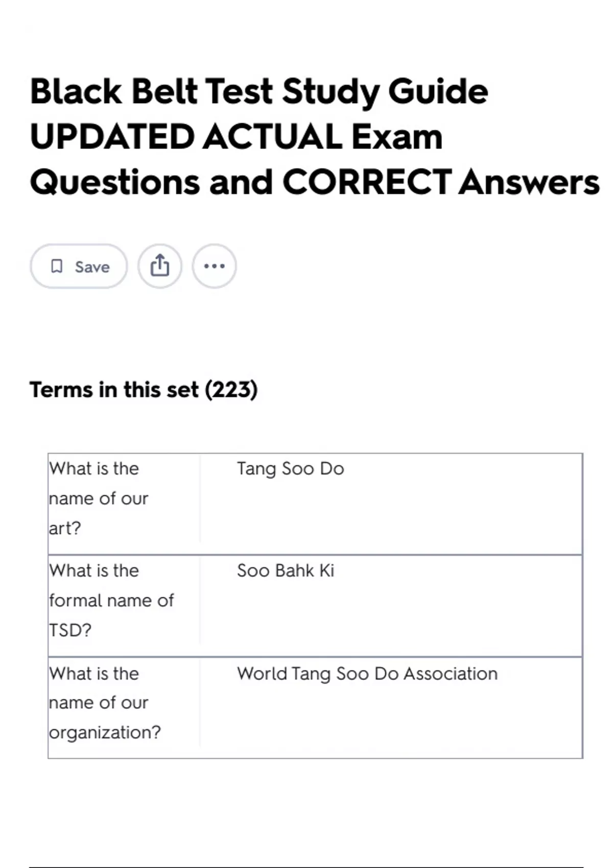Open the three-dot more options menu

(214, 266)
